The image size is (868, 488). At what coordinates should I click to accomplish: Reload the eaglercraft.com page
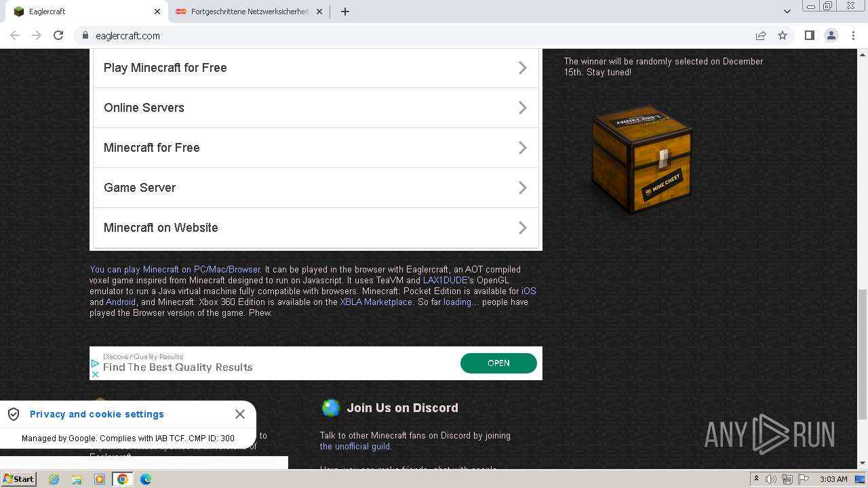pos(58,35)
